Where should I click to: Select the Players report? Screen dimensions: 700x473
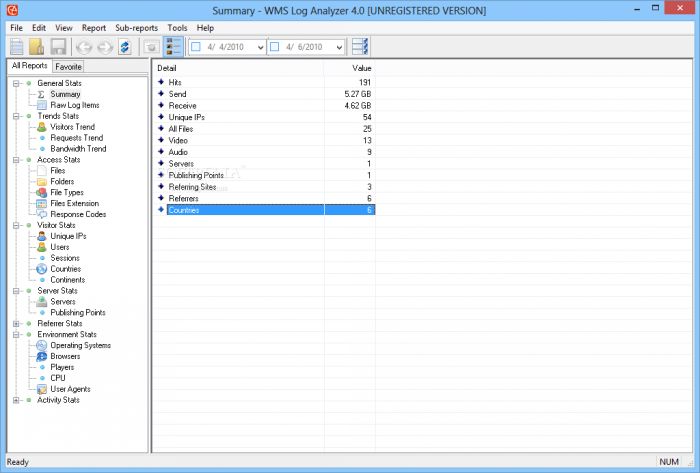(62, 367)
